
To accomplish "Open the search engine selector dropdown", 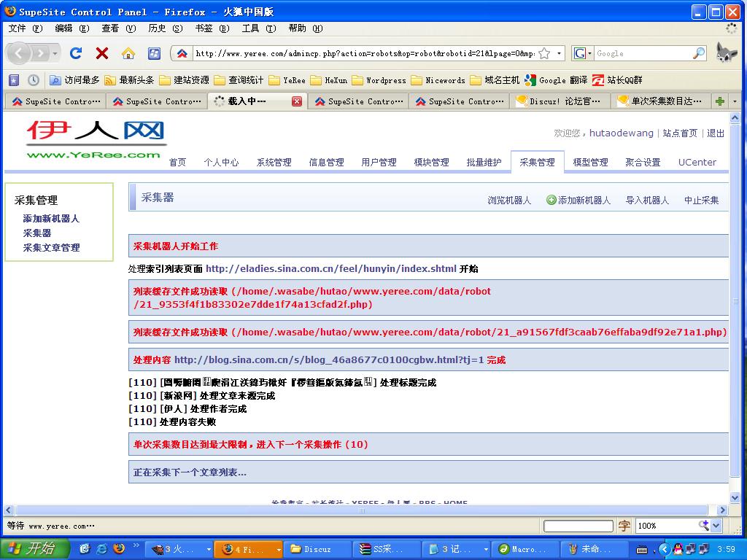I will (589, 53).
